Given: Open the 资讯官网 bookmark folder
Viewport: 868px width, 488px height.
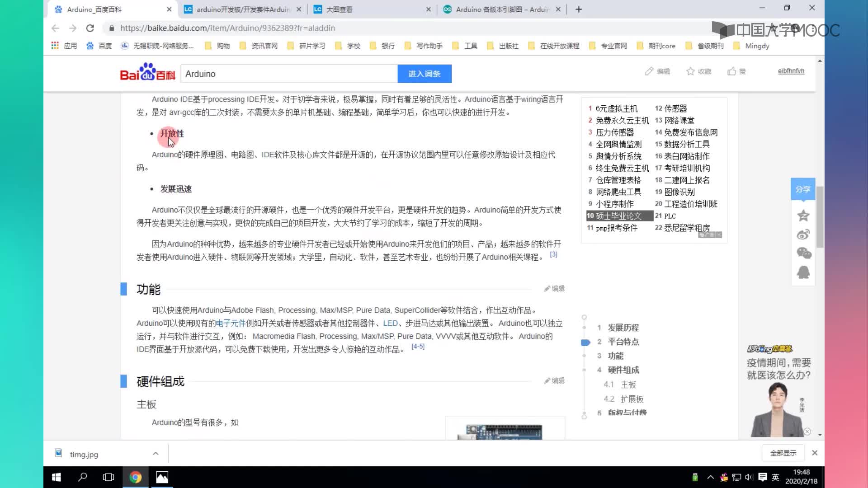Looking at the screenshot, I should click(x=259, y=46).
